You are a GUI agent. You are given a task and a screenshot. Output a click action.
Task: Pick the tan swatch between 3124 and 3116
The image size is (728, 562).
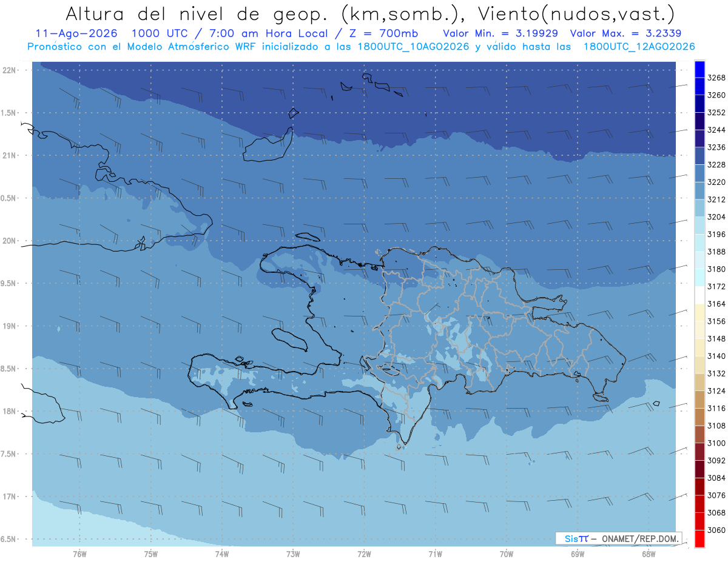699,400
